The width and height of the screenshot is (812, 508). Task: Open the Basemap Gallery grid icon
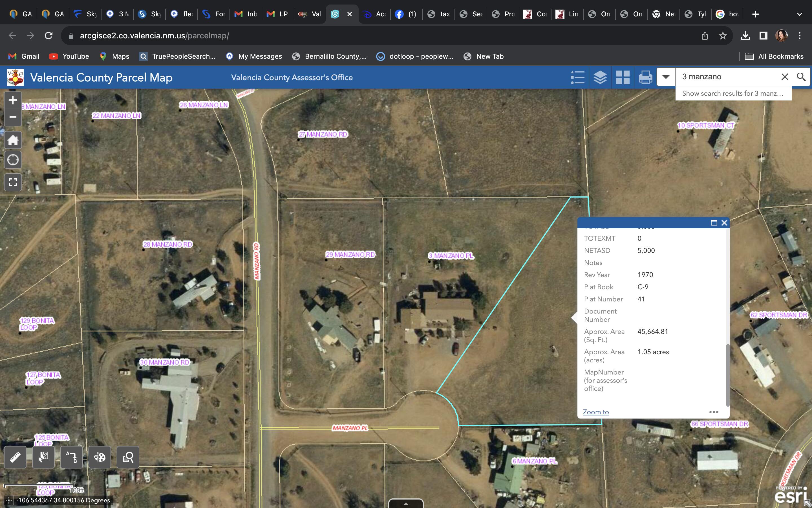(x=623, y=77)
